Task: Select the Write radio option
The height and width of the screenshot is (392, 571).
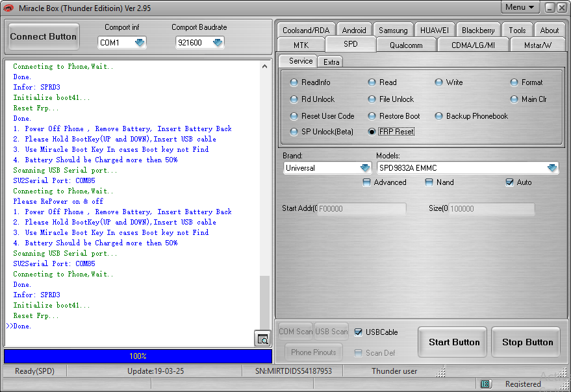Action: (x=449, y=82)
